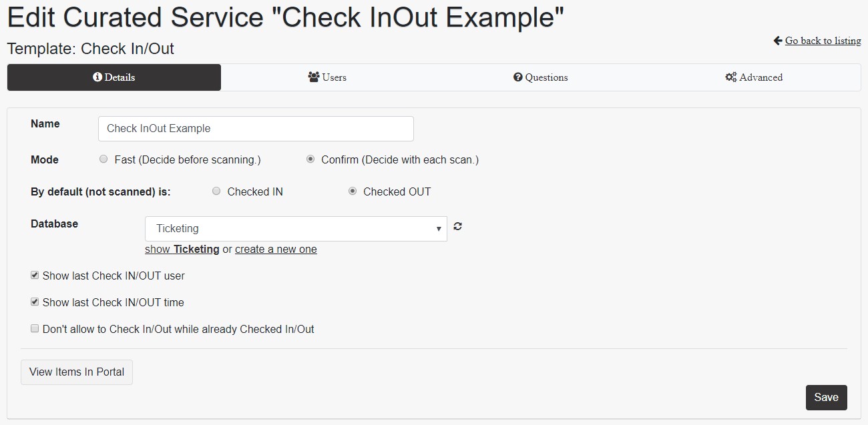
Task: Open the Advanced tab
Action: point(754,77)
